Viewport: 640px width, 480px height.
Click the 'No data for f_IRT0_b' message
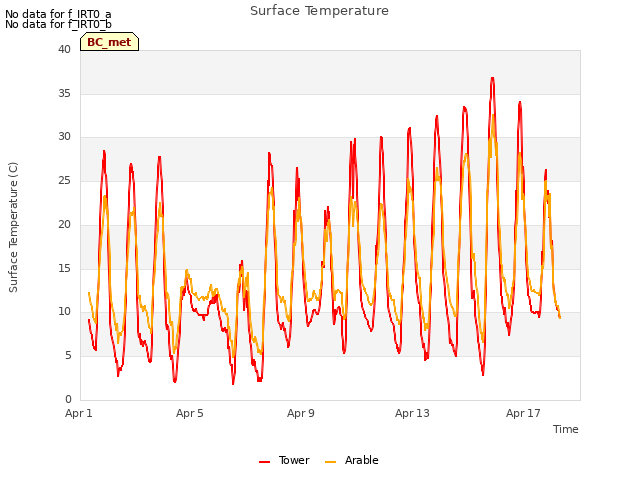point(58,24)
